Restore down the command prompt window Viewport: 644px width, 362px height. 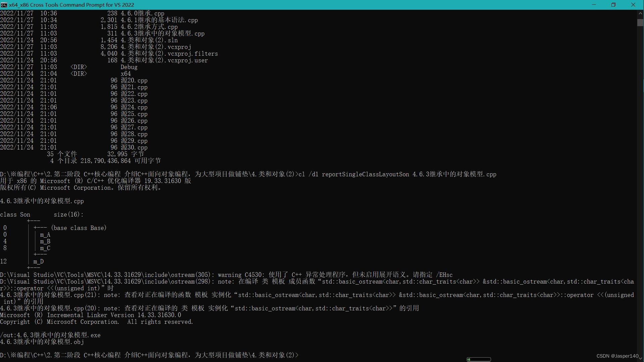point(613,5)
